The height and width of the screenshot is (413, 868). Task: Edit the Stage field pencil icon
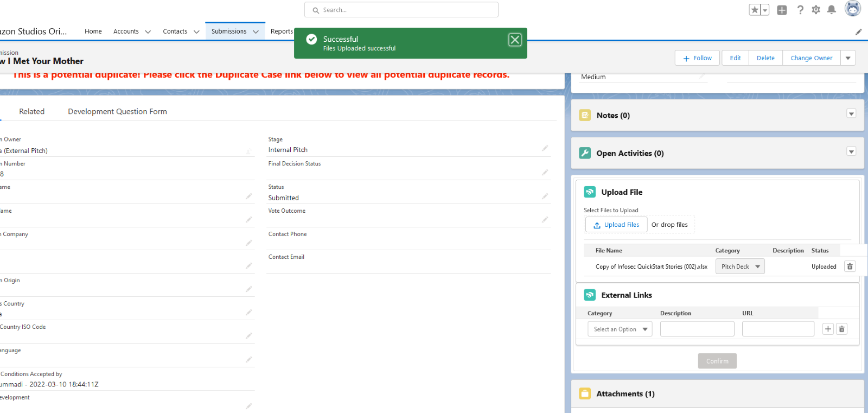[545, 148]
